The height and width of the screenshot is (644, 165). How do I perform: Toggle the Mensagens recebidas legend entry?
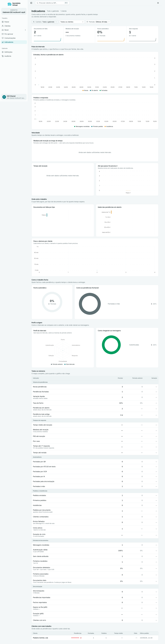click(82, 127)
